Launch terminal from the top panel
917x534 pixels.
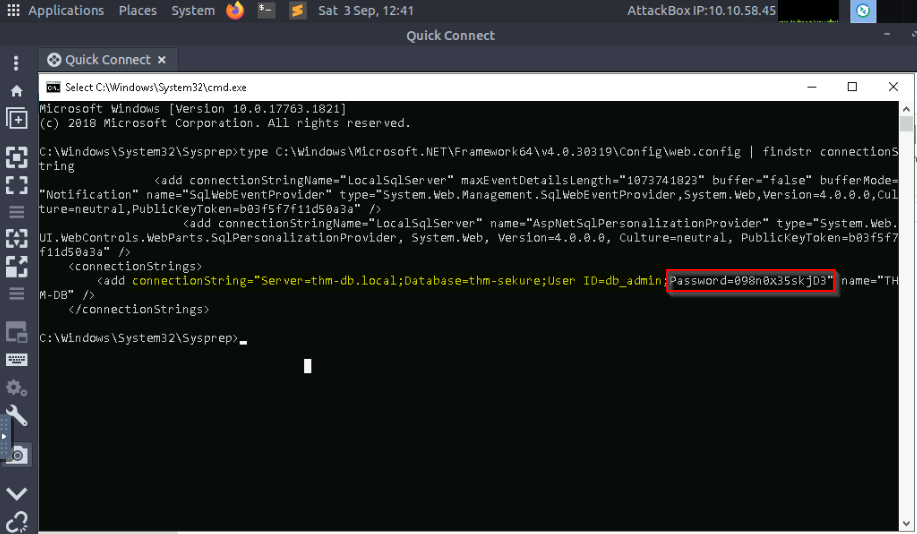pyautogui.click(x=267, y=10)
